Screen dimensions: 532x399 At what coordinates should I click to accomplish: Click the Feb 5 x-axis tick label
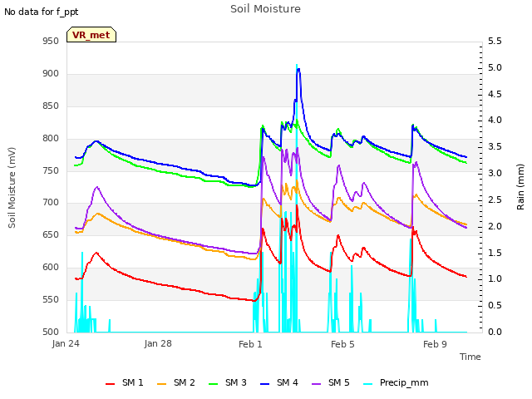tap(342, 344)
